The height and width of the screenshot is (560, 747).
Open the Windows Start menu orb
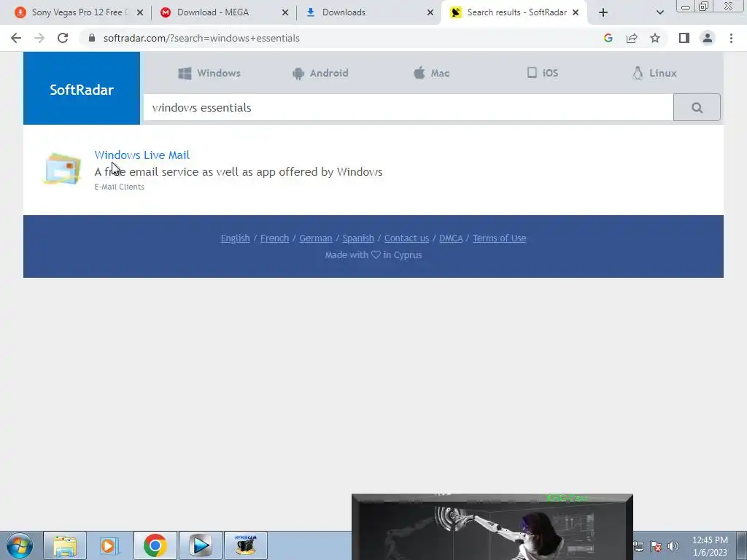(20, 545)
